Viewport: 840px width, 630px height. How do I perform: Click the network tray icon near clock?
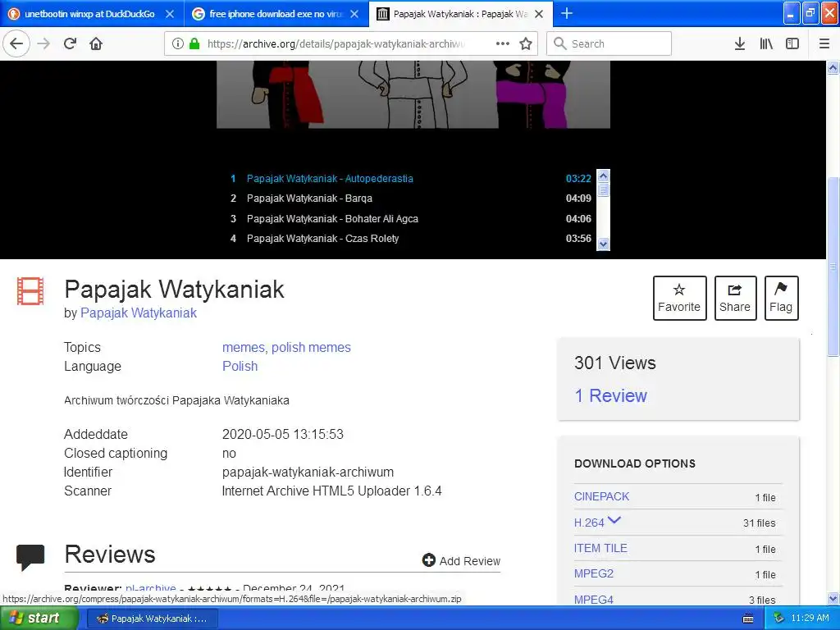coord(778,619)
